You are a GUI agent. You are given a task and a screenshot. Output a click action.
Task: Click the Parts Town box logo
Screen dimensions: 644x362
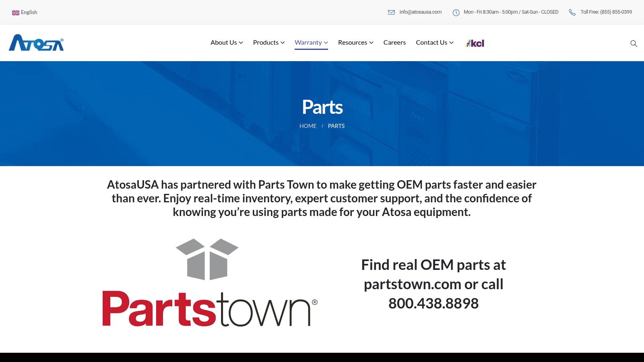point(207,259)
